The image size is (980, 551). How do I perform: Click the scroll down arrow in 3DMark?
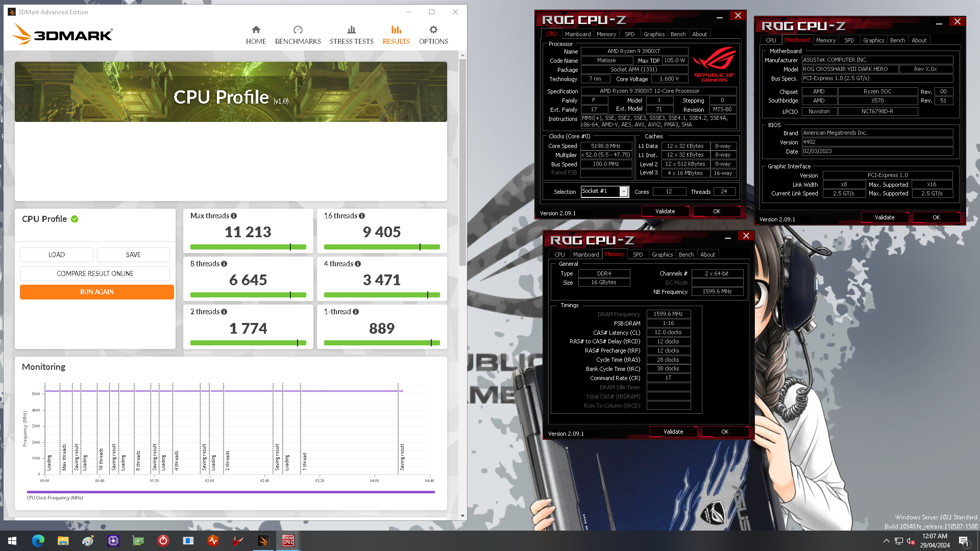(462, 516)
